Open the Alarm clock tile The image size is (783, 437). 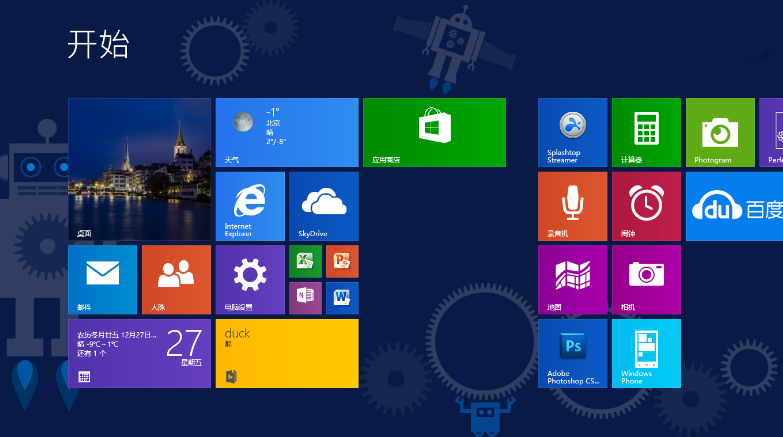coord(646,206)
